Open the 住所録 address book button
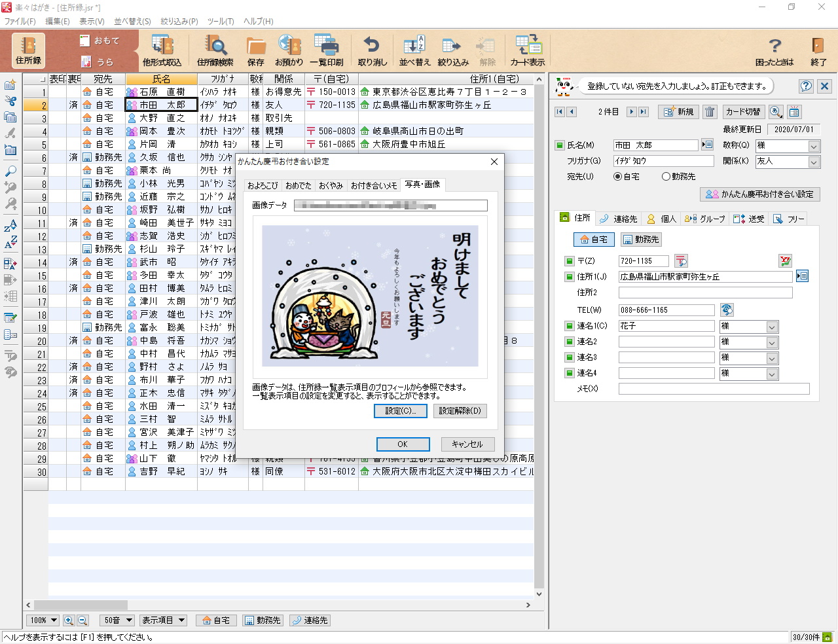 click(x=28, y=50)
